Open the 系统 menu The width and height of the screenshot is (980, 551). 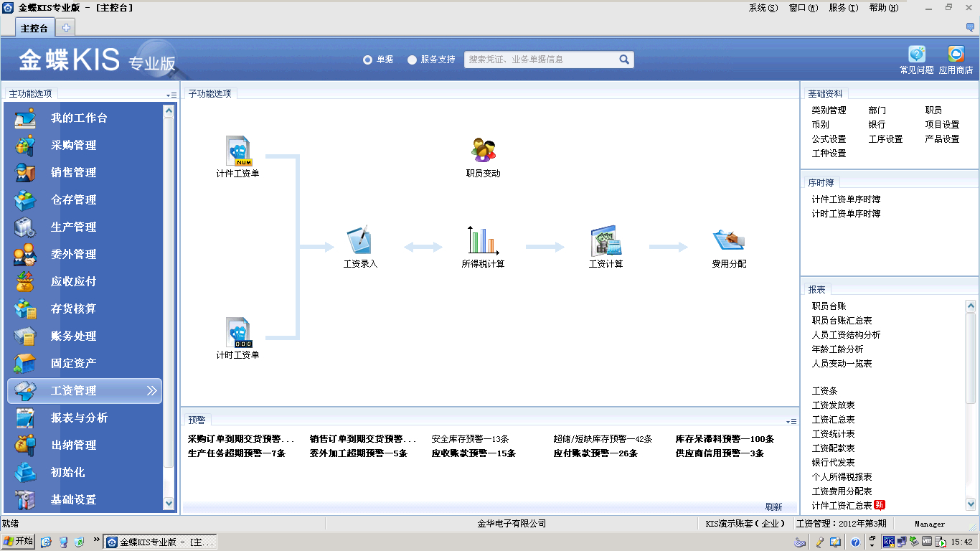763,8
